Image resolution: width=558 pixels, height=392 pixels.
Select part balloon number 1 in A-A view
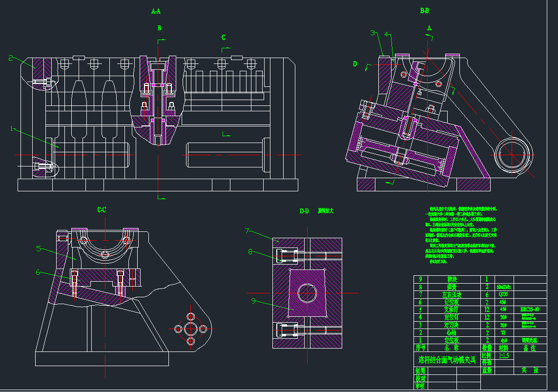(x=11, y=129)
